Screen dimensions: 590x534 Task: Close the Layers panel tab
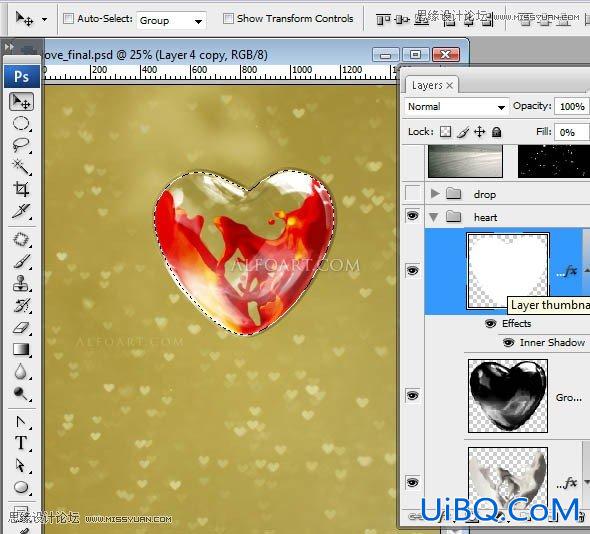(x=450, y=85)
